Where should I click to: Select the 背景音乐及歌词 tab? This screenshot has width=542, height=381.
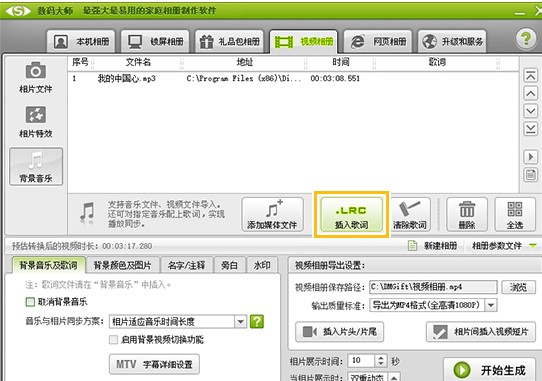pyautogui.click(x=48, y=265)
